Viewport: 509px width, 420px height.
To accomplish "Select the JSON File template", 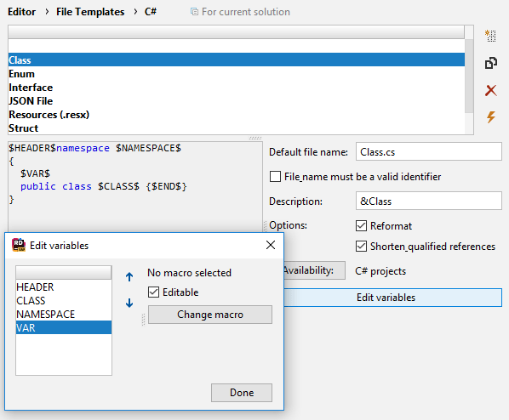I will pos(237,101).
